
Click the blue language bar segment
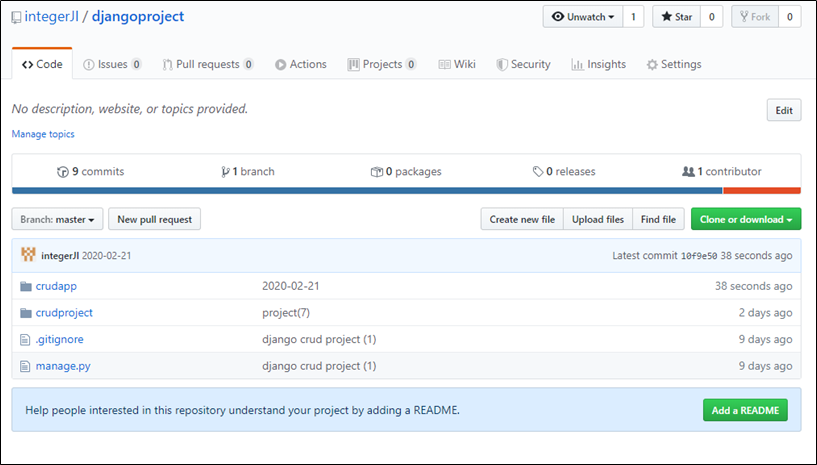tap(367, 191)
